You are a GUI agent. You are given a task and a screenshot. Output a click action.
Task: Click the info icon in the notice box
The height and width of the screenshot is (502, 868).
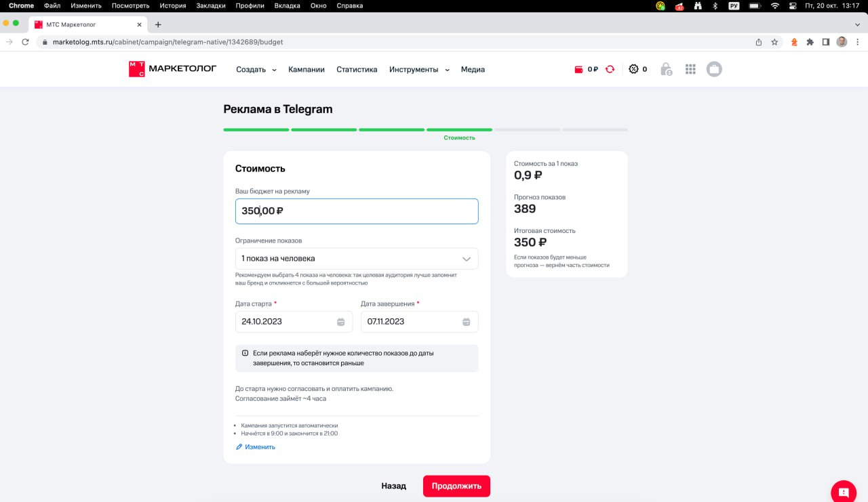(x=245, y=354)
